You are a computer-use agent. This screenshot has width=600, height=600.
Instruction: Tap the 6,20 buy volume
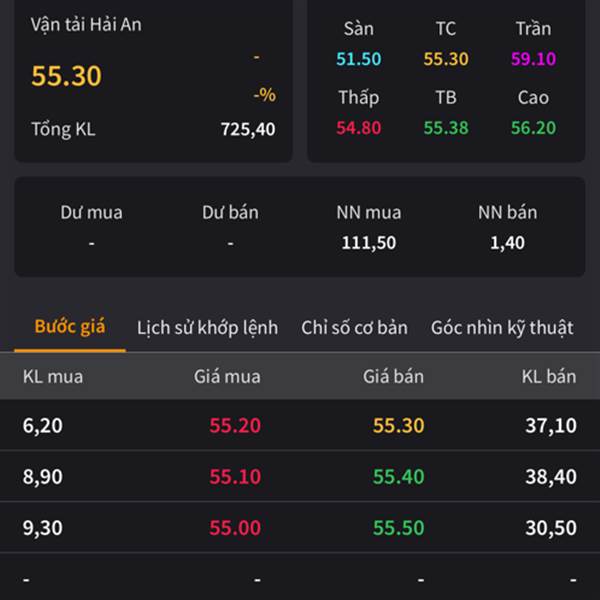(42, 425)
